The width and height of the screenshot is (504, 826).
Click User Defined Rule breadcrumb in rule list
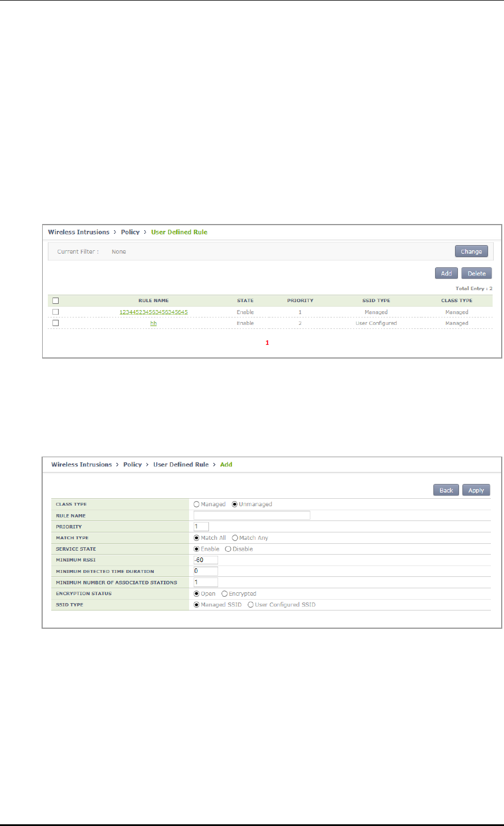coord(179,232)
